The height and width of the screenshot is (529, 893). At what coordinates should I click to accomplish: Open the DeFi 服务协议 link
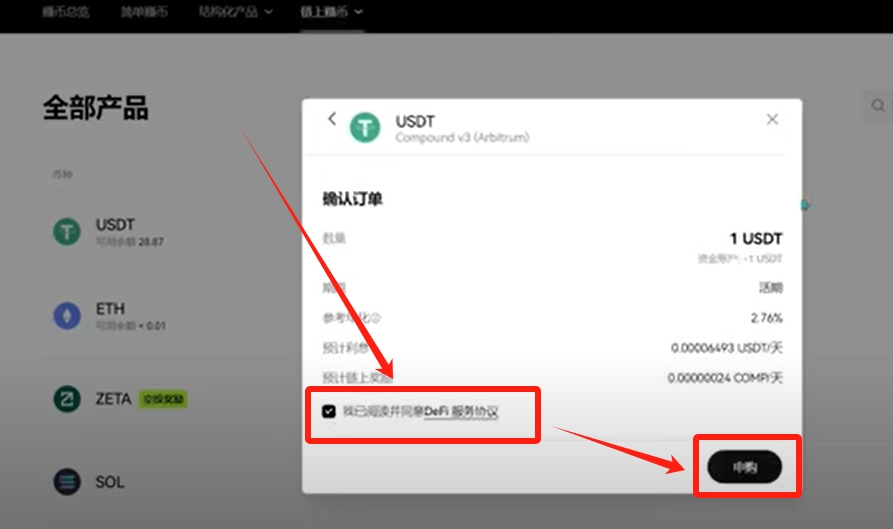click(x=461, y=411)
